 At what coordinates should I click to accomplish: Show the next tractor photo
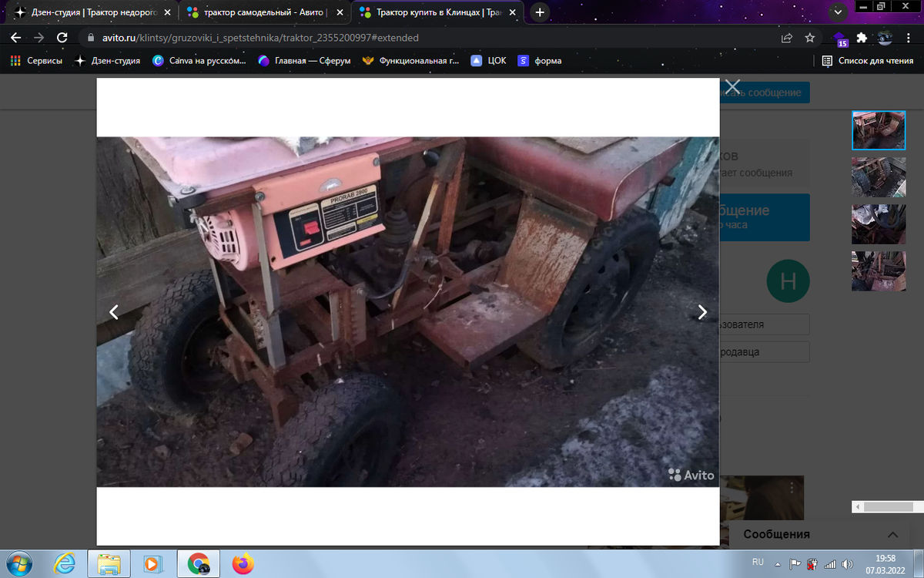pyautogui.click(x=702, y=312)
